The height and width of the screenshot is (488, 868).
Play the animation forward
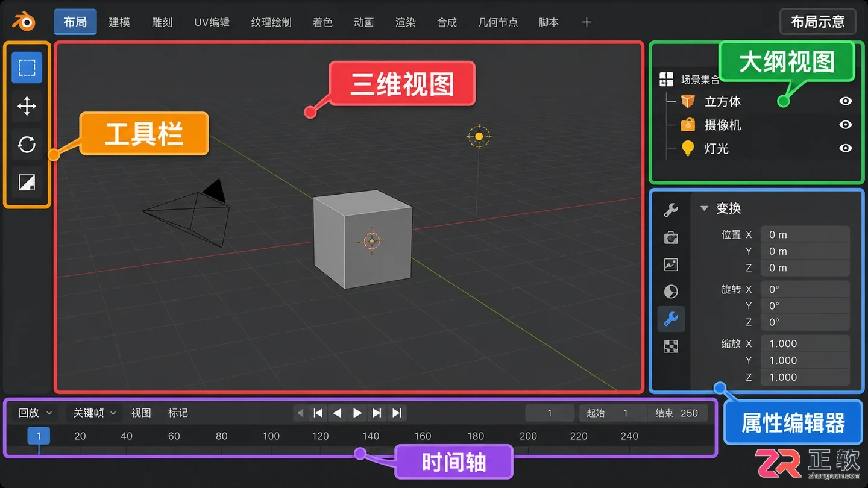pyautogui.click(x=357, y=413)
